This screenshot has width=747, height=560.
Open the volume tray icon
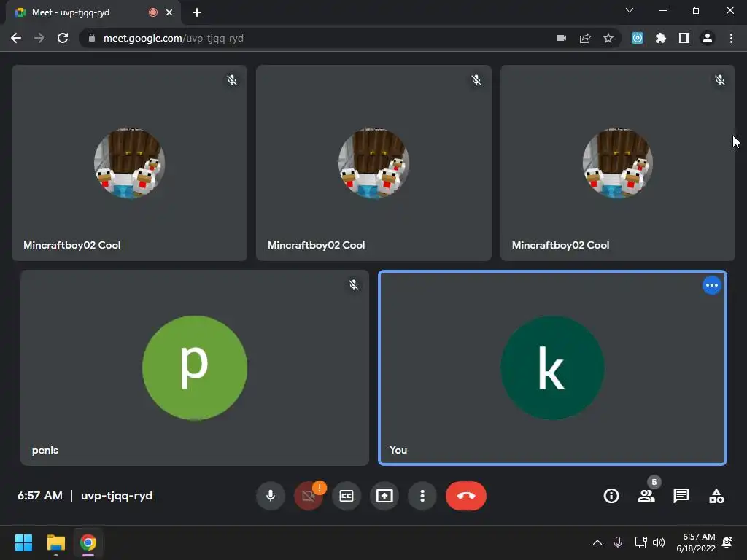click(x=659, y=542)
